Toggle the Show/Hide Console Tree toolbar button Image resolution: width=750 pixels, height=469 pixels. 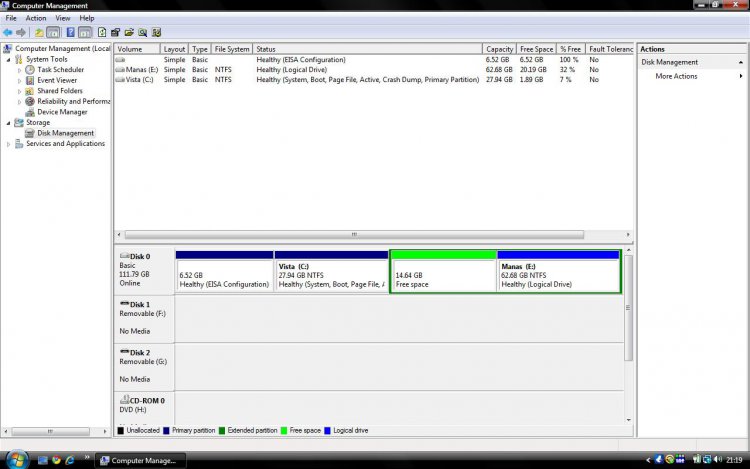tap(53, 33)
